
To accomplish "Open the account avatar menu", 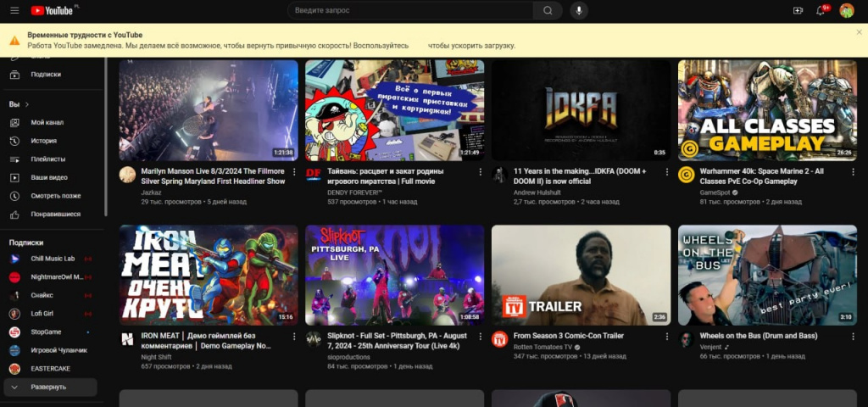I will click(847, 10).
